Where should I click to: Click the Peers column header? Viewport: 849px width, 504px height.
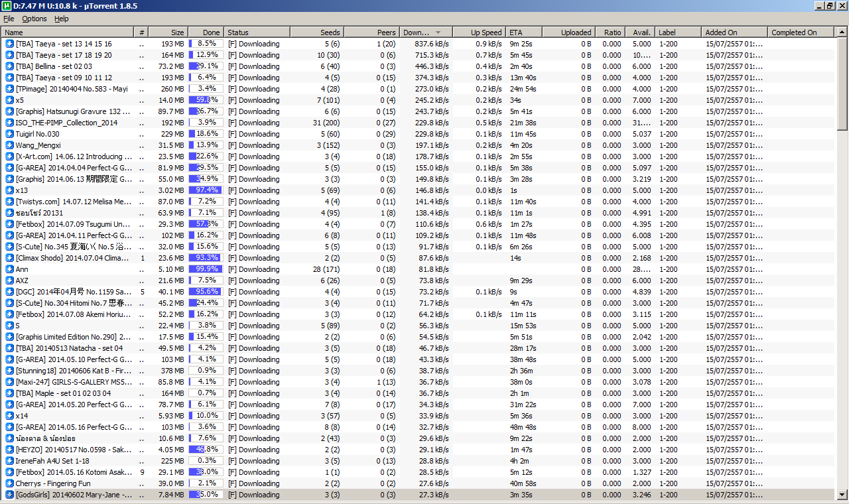(371, 32)
